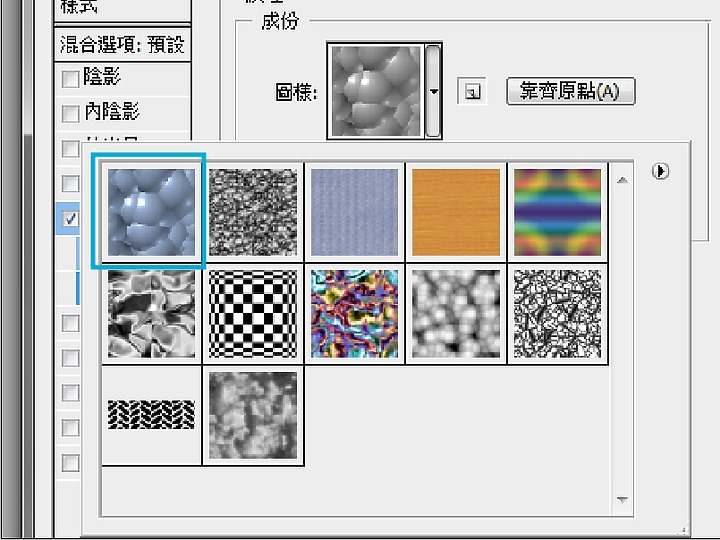Viewport: 720px width, 540px height.
Task: Select the gray clouds pattern
Action: 253,415
